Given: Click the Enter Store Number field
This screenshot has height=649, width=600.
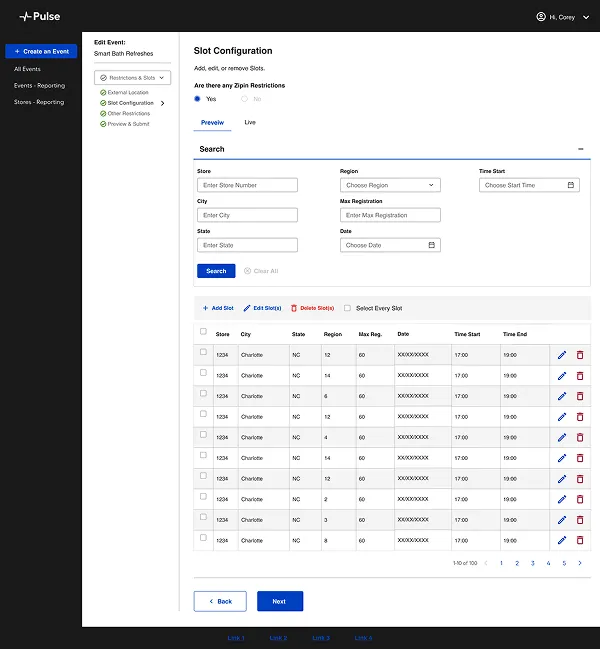Looking at the screenshot, I should tap(247, 185).
